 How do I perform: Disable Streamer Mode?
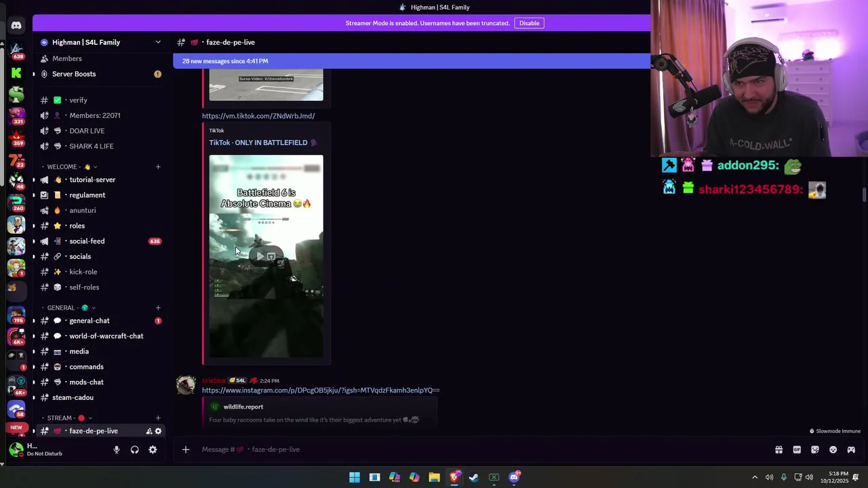[529, 23]
